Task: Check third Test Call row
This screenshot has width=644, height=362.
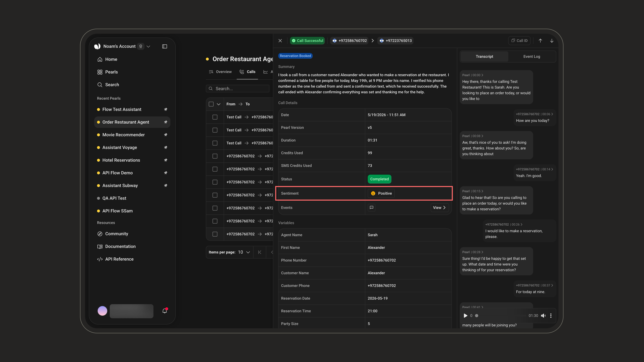Action: [215, 143]
